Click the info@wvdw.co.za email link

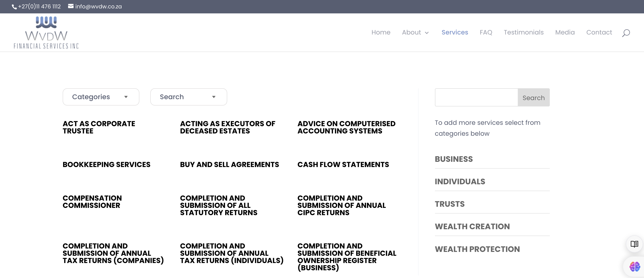[x=99, y=7]
